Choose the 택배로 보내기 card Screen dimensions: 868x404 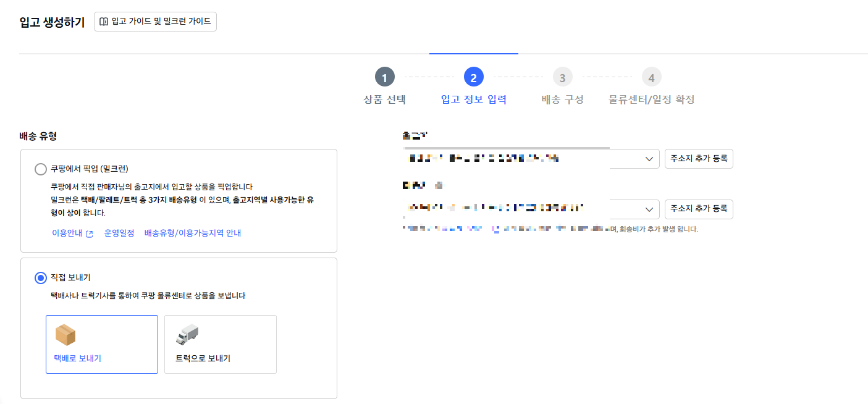pyautogui.click(x=102, y=344)
